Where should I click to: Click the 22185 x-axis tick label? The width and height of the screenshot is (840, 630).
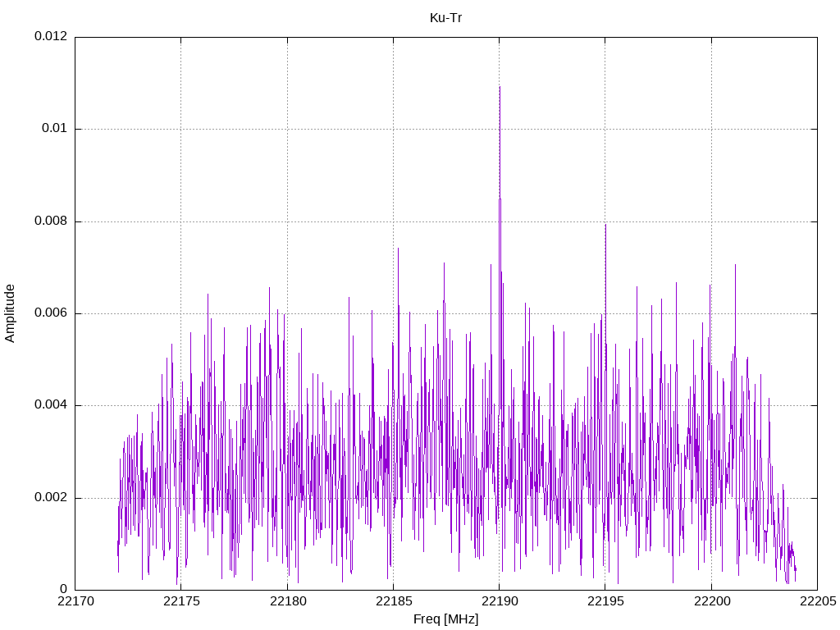coord(394,601)
